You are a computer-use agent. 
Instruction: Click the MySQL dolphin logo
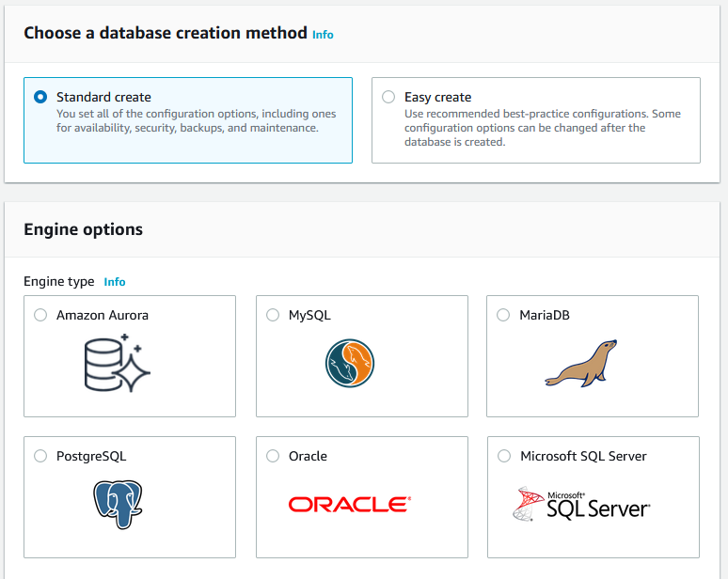click(x=350, y=363)
